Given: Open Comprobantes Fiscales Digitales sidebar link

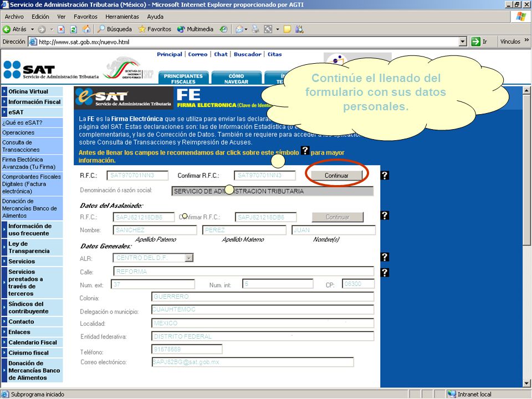Looking at the screenshot, I should [32, 184].
